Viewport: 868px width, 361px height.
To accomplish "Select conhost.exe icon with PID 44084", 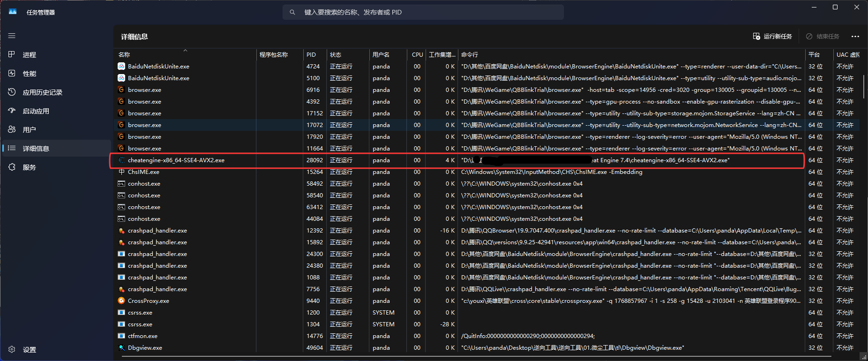I will pyautogui.click(x=121, y=218).
